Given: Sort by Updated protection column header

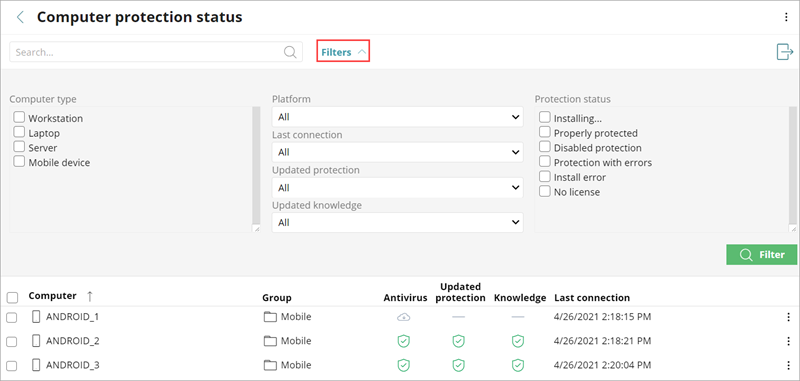Looking at the screenshot, I should point(460,292).
